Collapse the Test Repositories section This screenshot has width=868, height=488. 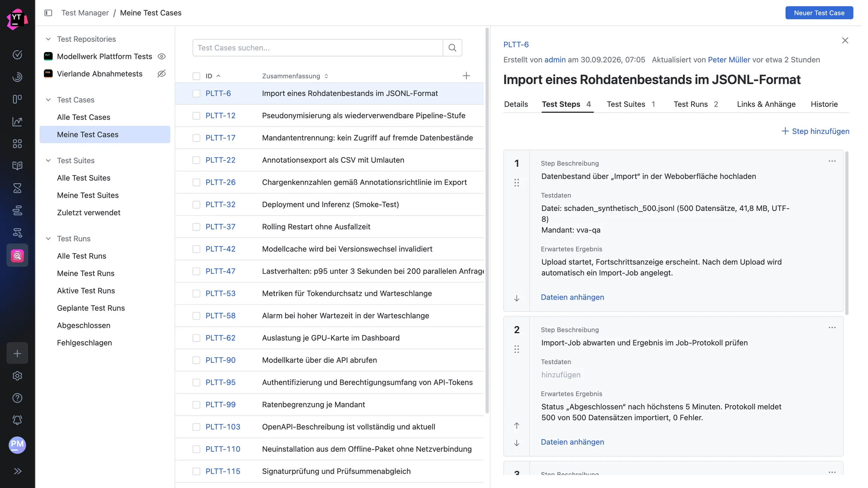coord(48,39)
